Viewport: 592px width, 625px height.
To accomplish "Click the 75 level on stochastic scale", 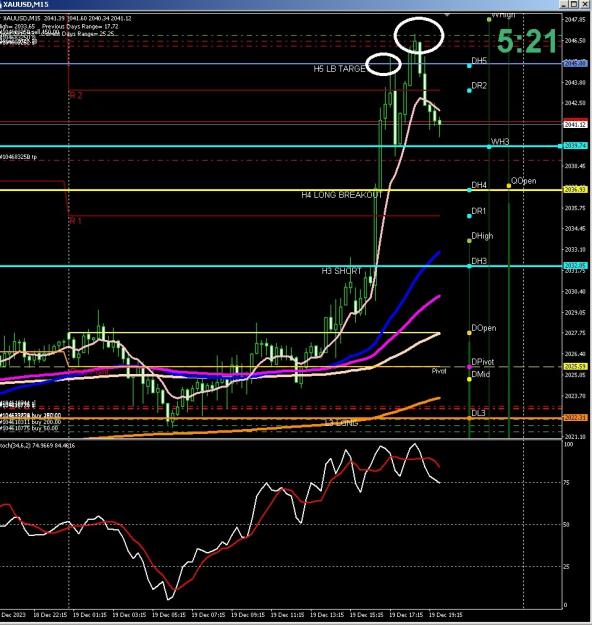I will tap(566, 483).
